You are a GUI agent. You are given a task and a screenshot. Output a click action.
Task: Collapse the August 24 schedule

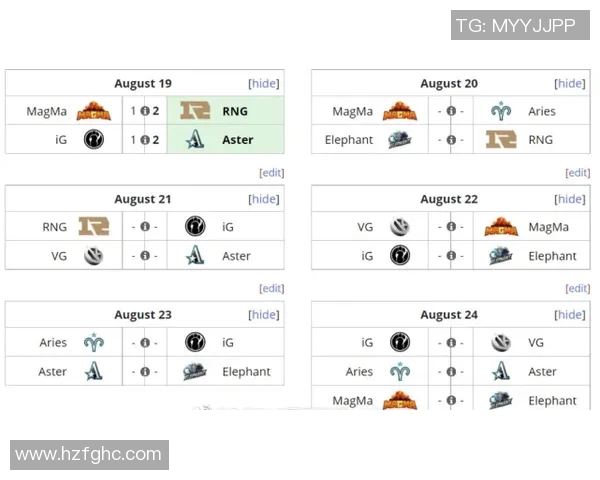[570, 315]
